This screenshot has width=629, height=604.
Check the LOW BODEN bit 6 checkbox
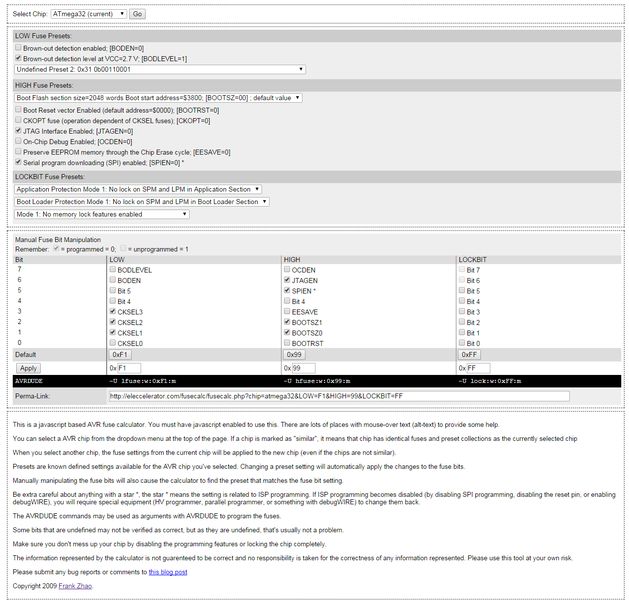click(x=113, y=280)
